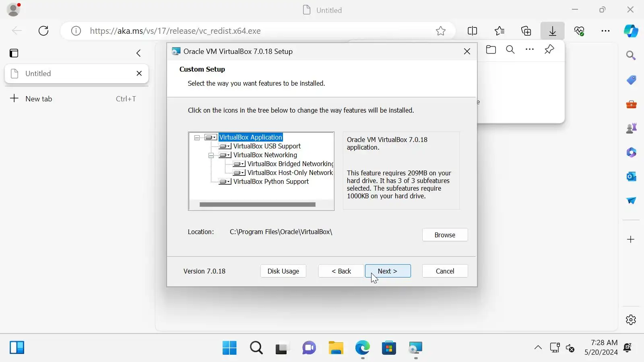Open Copilot in Edge
The image size is (644, 362).
[631, 31]
